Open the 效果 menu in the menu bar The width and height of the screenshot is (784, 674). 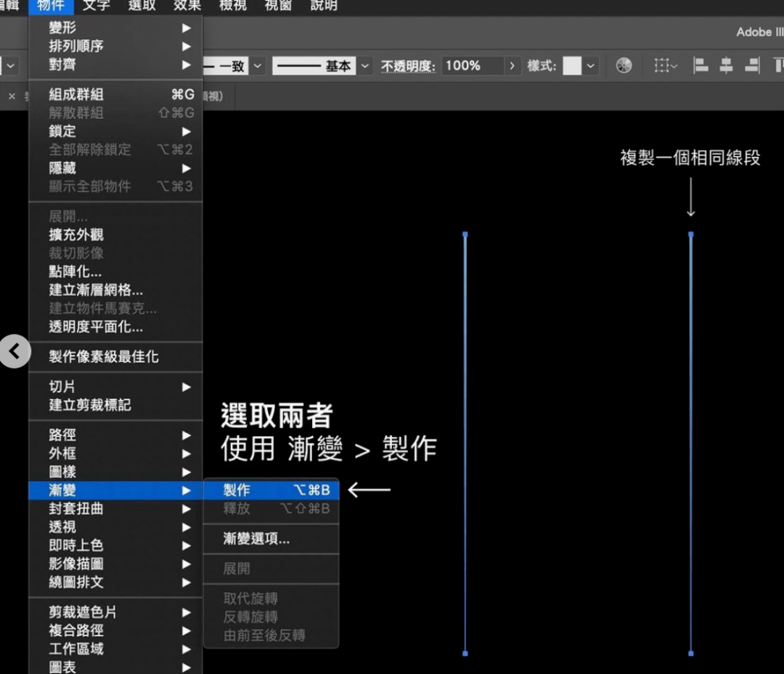tap(187, 6)
